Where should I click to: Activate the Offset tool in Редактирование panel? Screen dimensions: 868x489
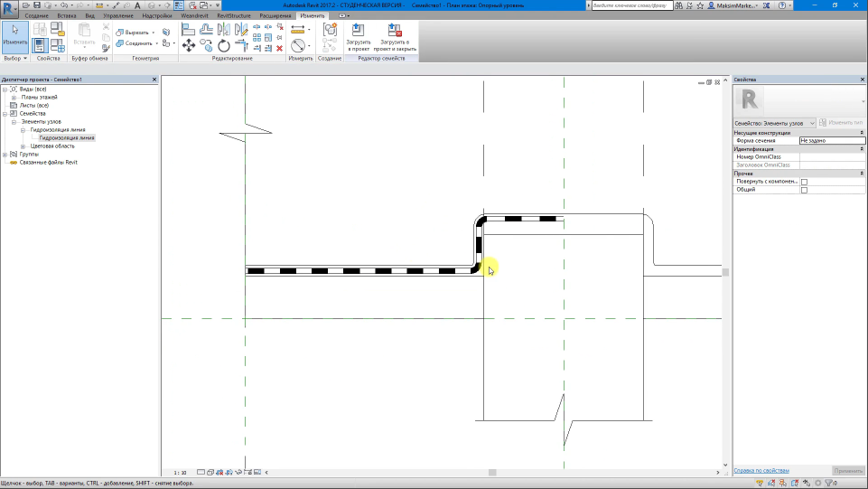[x=206, y=29]
